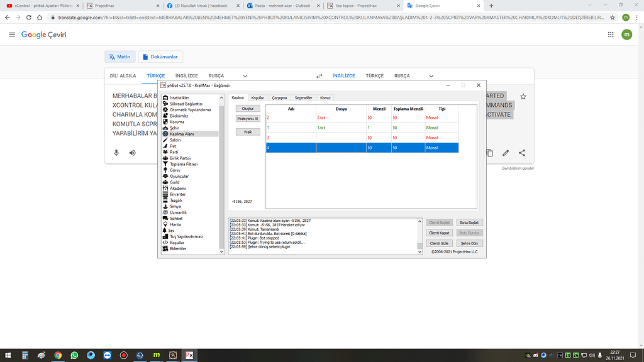Click the swap languages arrows icon
This screenshot has height=362, width=644.
tap(319, 75)
